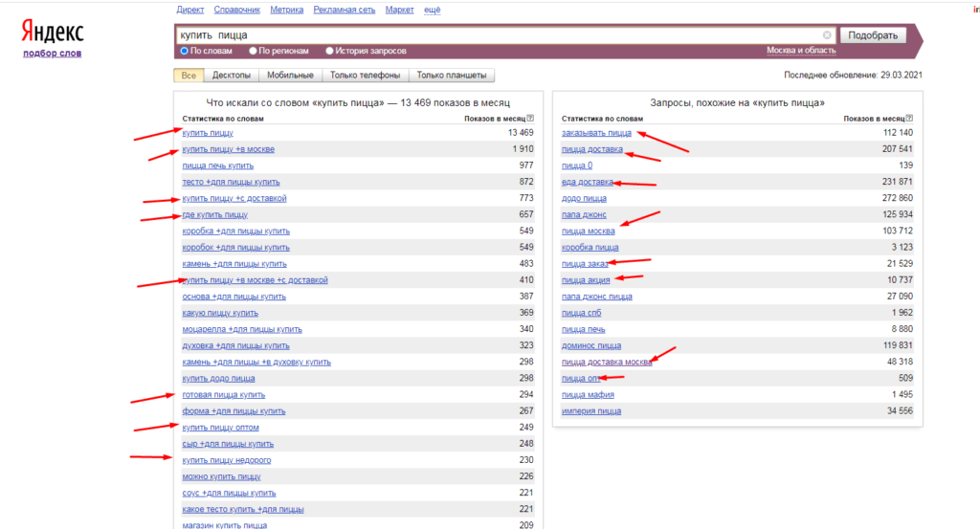Clear the search query with the X icon
Viewport: 980px width, 529px height.
(x=827, y=35)
